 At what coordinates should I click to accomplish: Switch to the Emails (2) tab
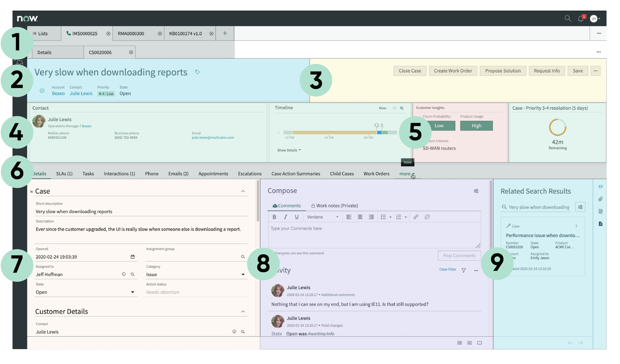178,174
